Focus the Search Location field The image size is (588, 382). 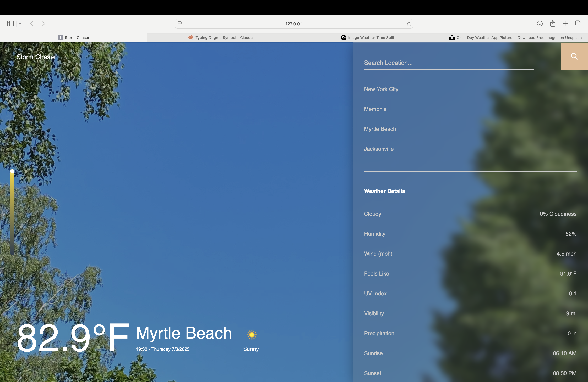click(x=449, y=63)
